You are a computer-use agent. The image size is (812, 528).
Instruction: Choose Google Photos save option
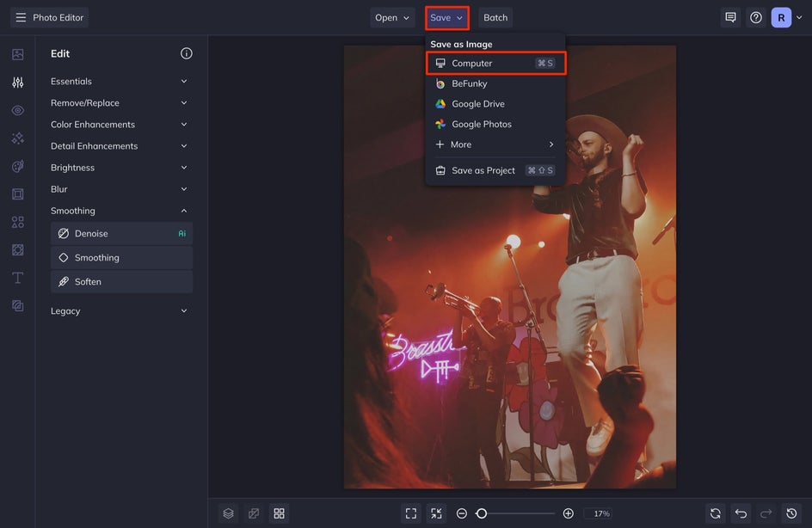(x=495, y=124)
